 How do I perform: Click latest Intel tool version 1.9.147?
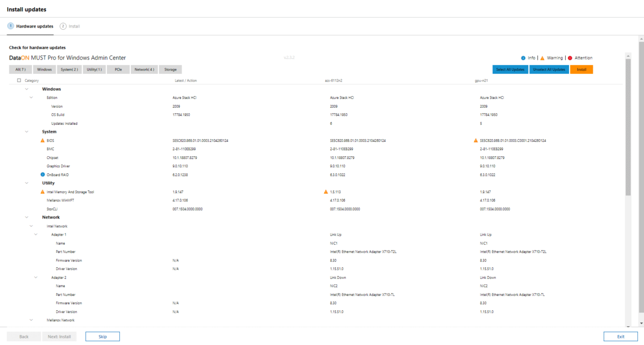pyautogui.click(x=178, y=192)
